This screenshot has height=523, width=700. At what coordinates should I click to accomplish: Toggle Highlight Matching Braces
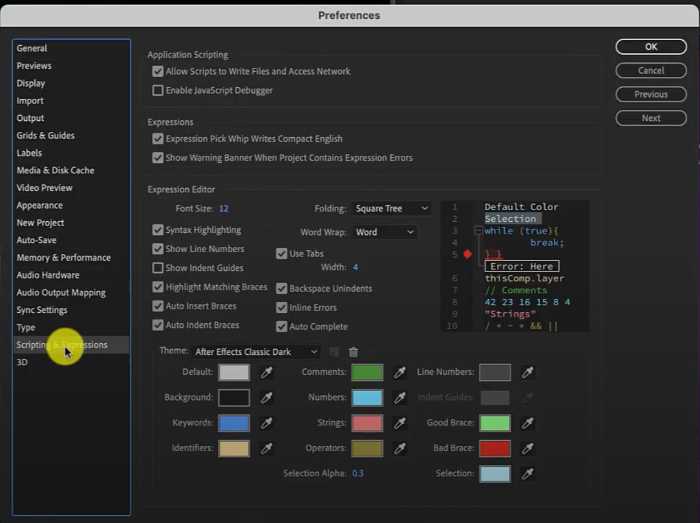click(158, 287)
